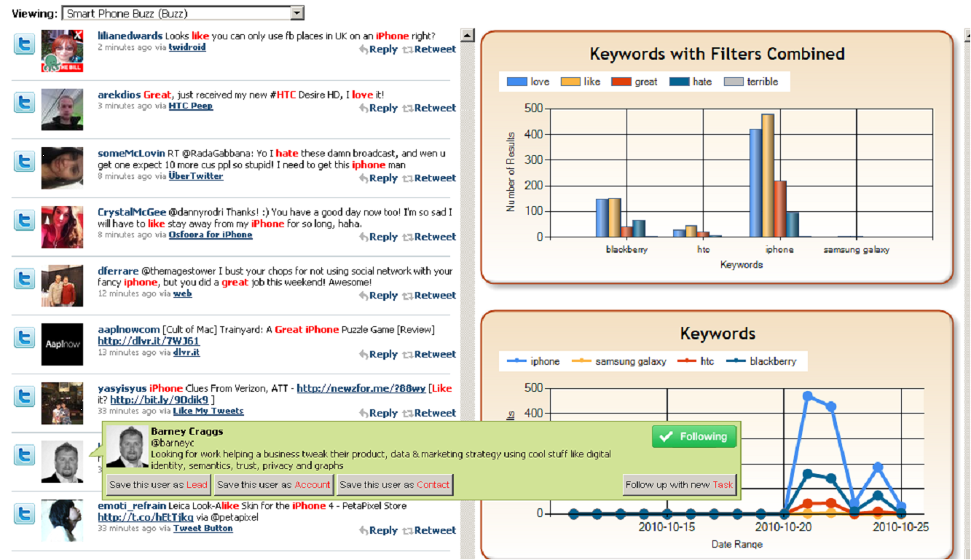The height and width of the screenshot is (560, 971).
Task: Retweet emoti_refrain tweet
Action: point(430,530)
